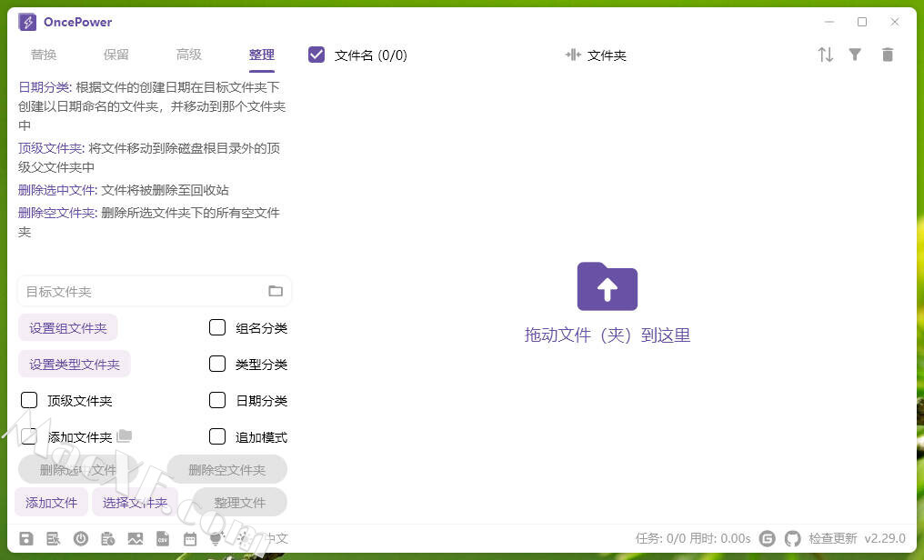Click the trash icon to clear the list

[888, 55]
